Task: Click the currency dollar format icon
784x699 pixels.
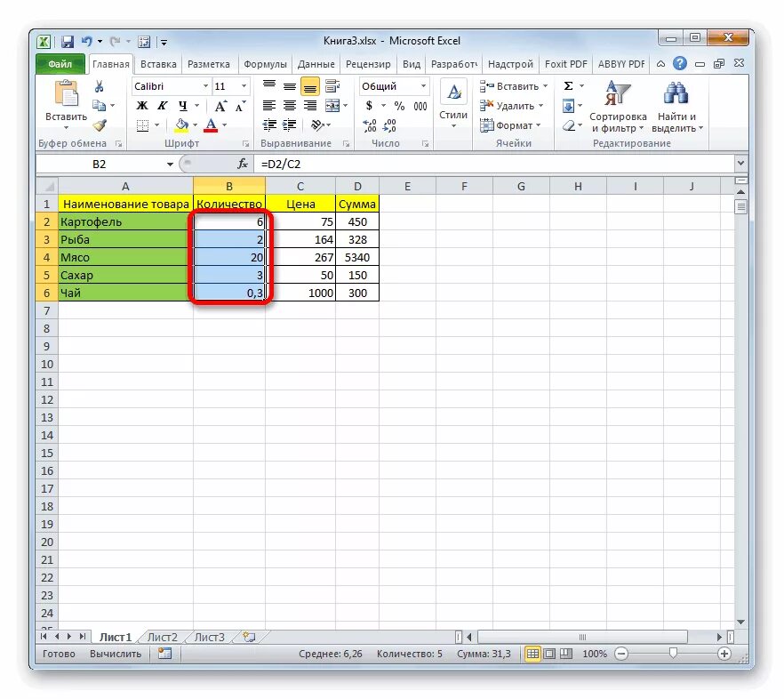Action: click(369, 106)
